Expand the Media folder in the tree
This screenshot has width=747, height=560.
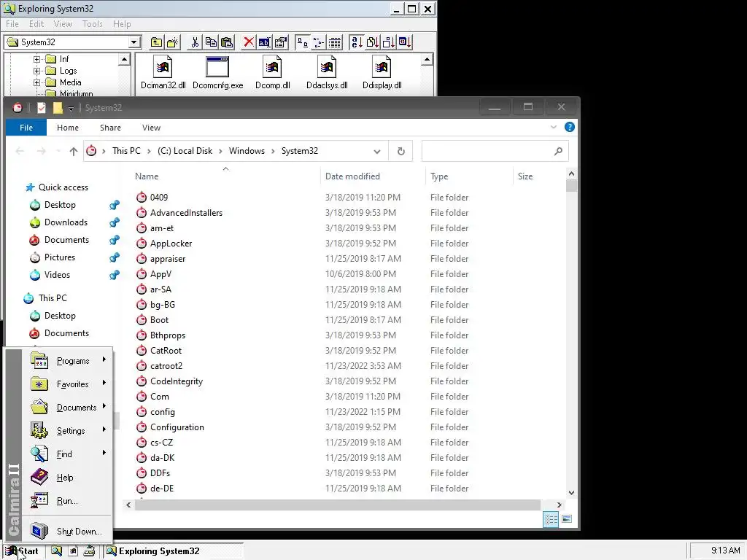pyautogui.click(x=36, y=82)
